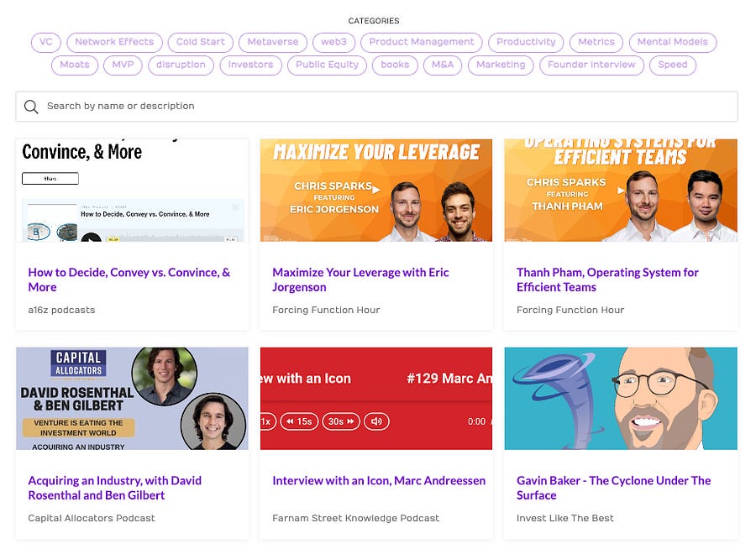Screen dimensions: 756x549
Task: Click the Capital Allocators thumbnail
Action: pos(132,399)
